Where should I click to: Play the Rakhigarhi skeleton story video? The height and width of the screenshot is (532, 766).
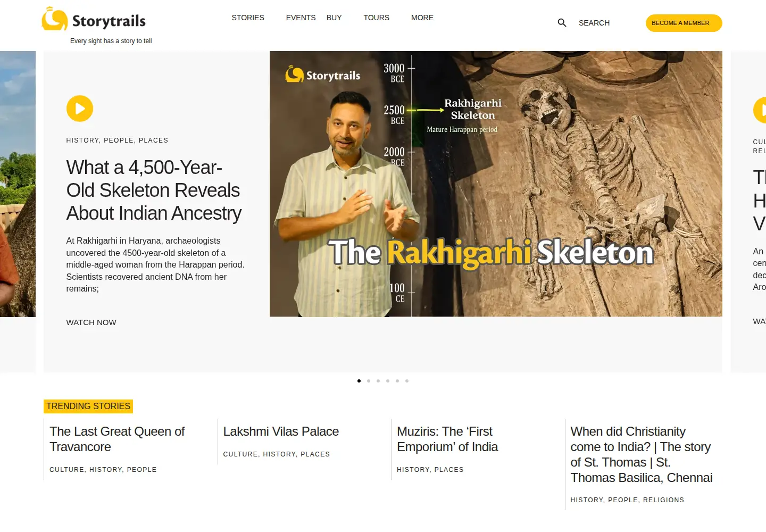(x=80, y=109)
